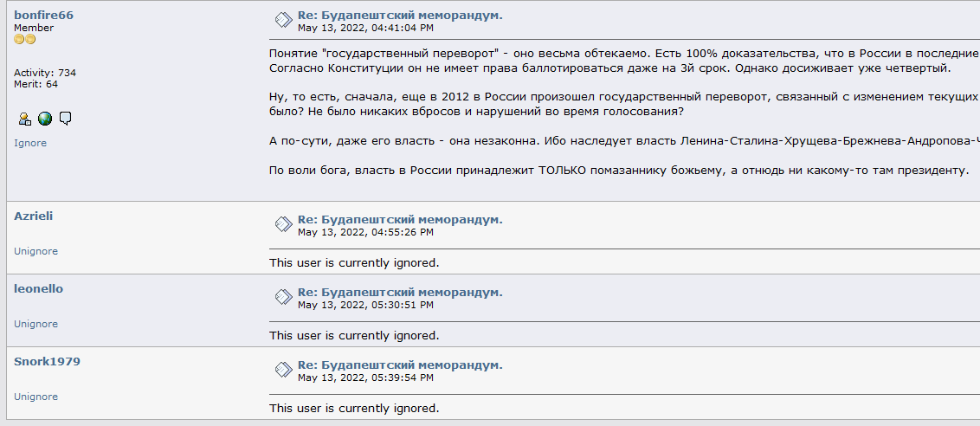Open Azrieli username link
980x426 pixels.
[33, 216]
